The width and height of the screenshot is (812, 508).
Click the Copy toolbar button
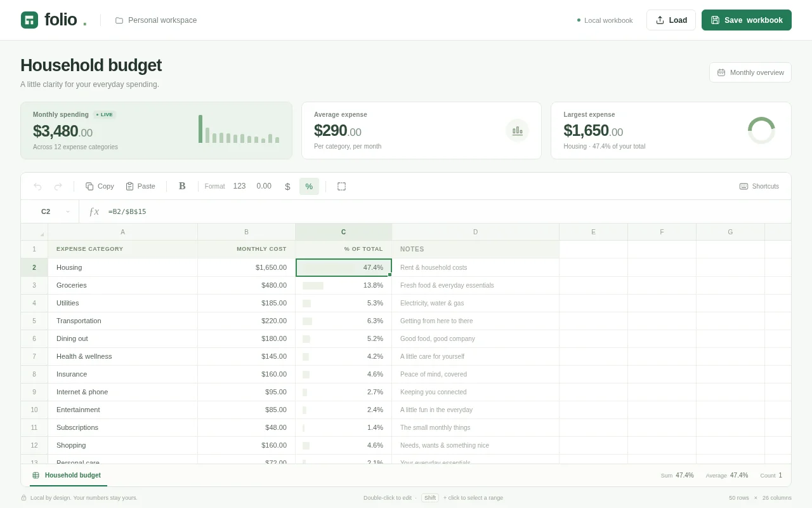pyautogui.click(x=100, y=186)
